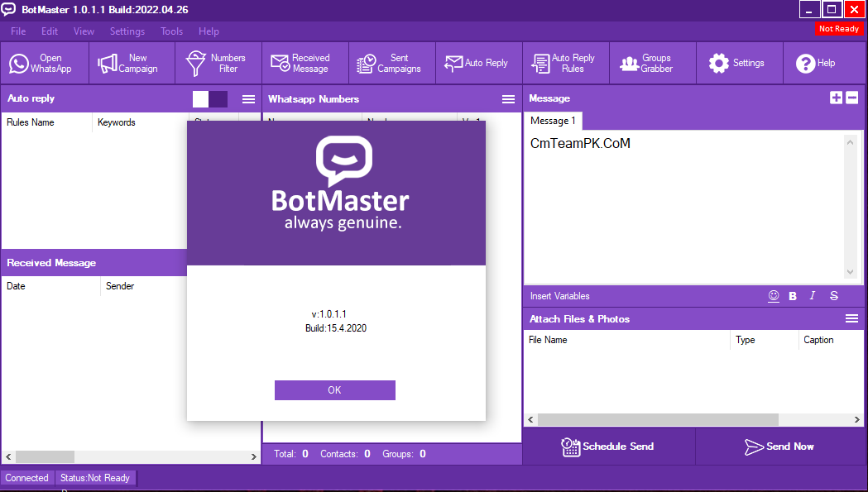Open the File menu
This screenshot has height=492, width=868.
point(18,31)
